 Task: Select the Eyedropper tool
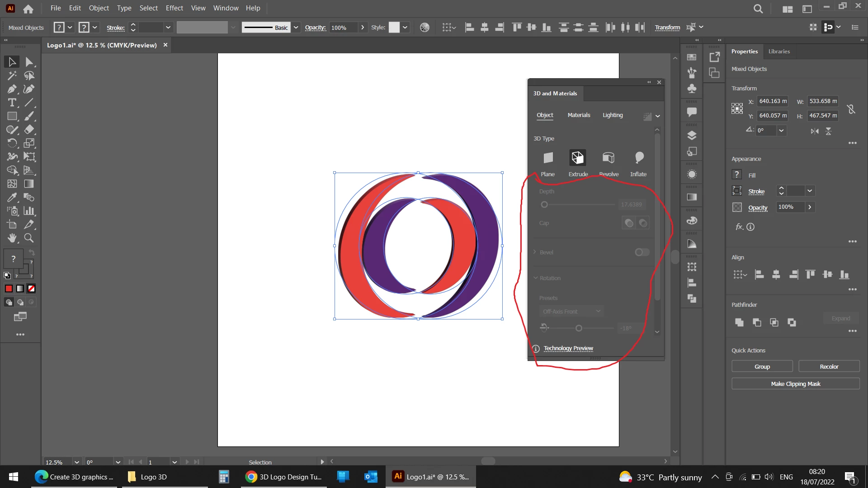click(12, 197)
